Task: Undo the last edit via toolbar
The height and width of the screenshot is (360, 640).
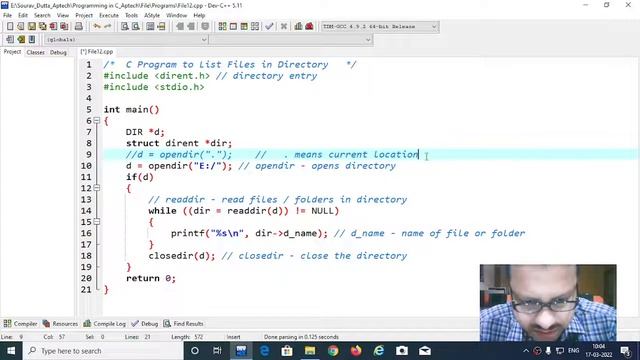Action: click(97, 27)
